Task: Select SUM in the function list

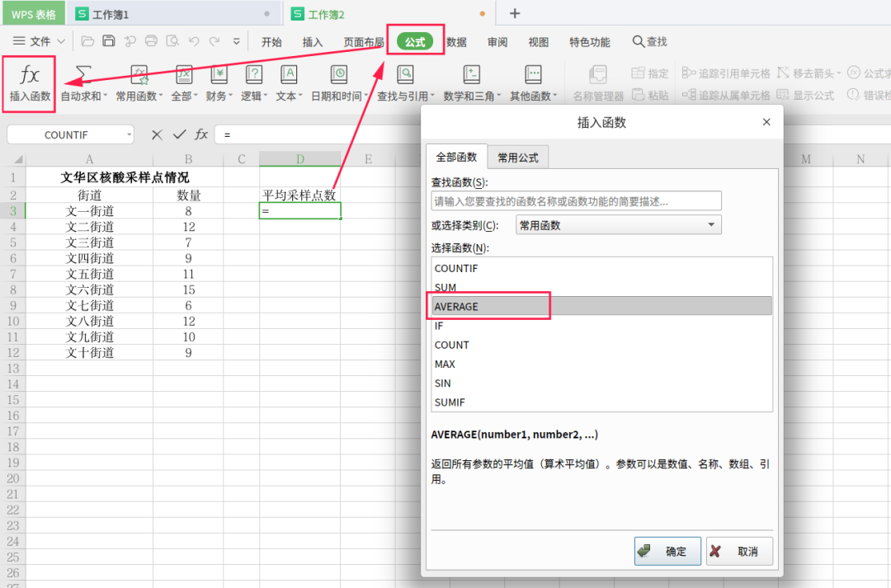Action: (x=601, y=287)
